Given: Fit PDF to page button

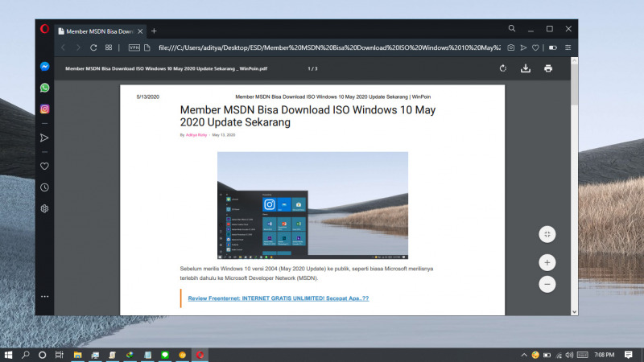Looking at the screenshot, I should (547, 234).
